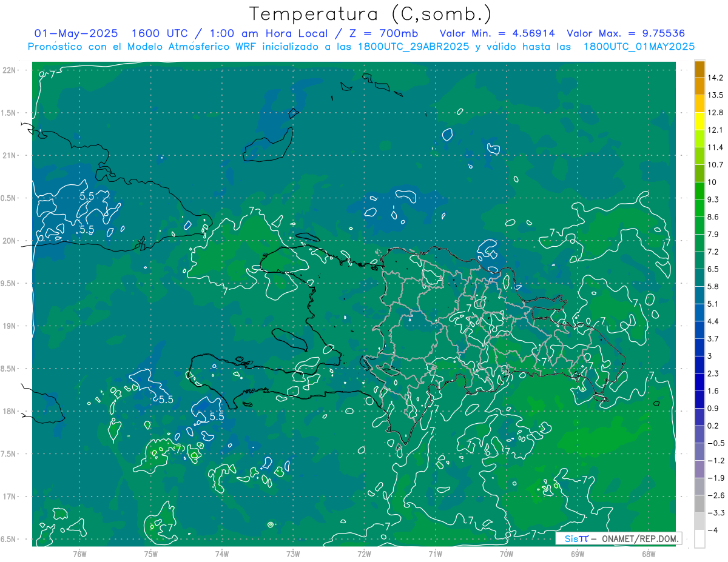Click '1:00 am Hora Local' text
Viewport: 728px width, 562px height.
[x=268, y=33]
